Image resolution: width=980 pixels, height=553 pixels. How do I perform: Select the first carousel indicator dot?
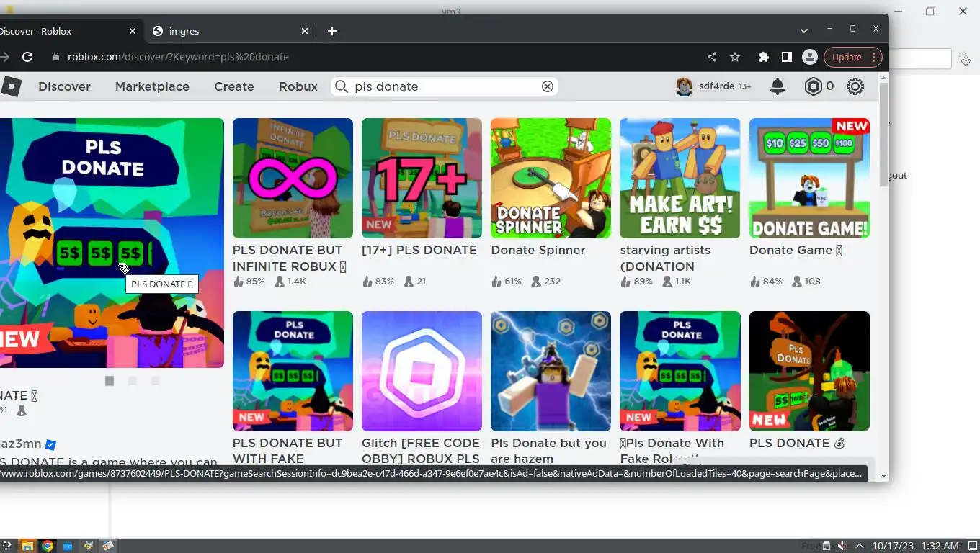click(110, 381)
